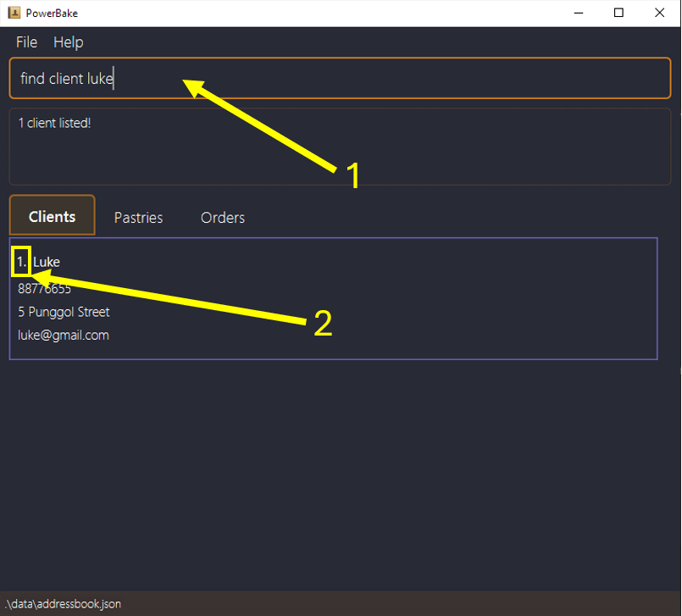682x616 pixels.
Task: Click the yellow annotation number 2
Action: [323, 324]
